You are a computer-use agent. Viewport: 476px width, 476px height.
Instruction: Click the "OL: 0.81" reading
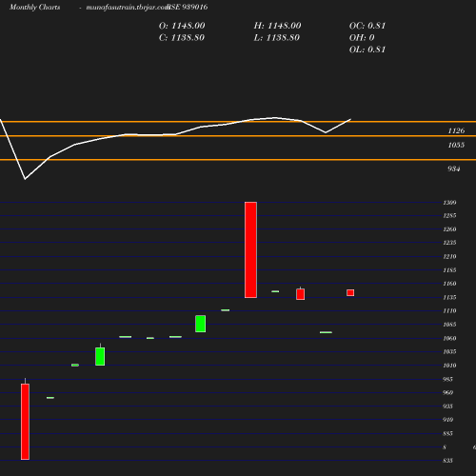(x=367, y=50)
